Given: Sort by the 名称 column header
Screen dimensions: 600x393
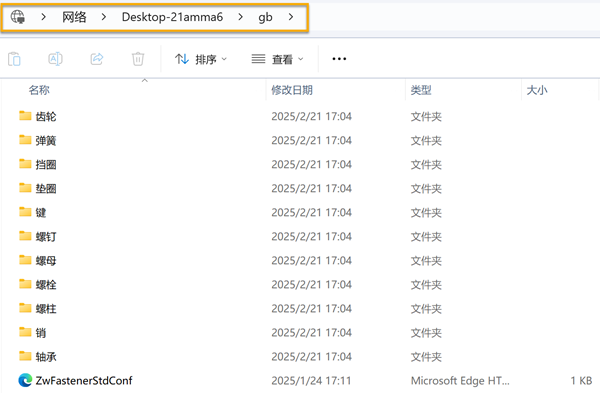Looking at the screenshot, I should click(39, 90).
